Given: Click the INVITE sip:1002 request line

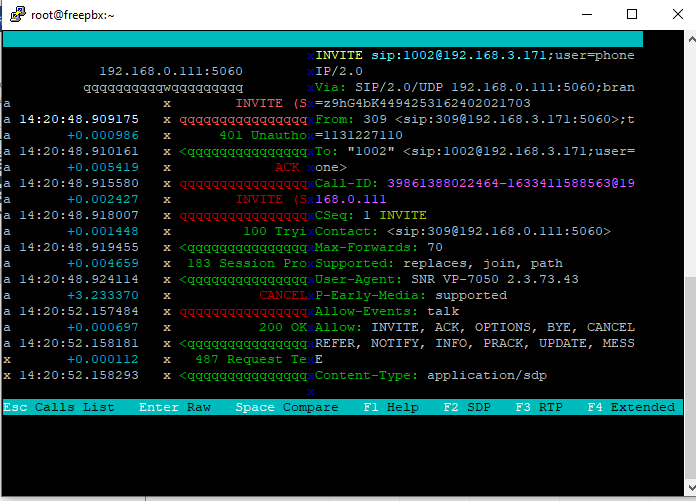Looking at the screenshot, I should [475, 55].
